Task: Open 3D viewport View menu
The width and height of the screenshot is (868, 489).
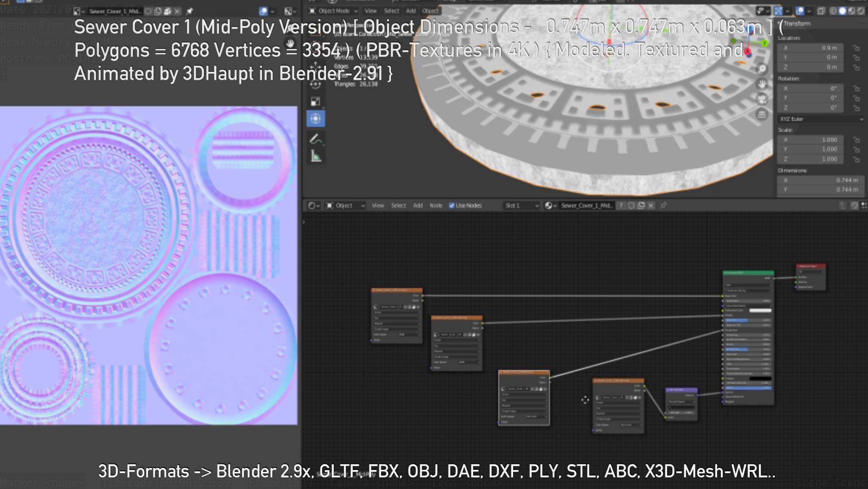Action: (371, 11)
